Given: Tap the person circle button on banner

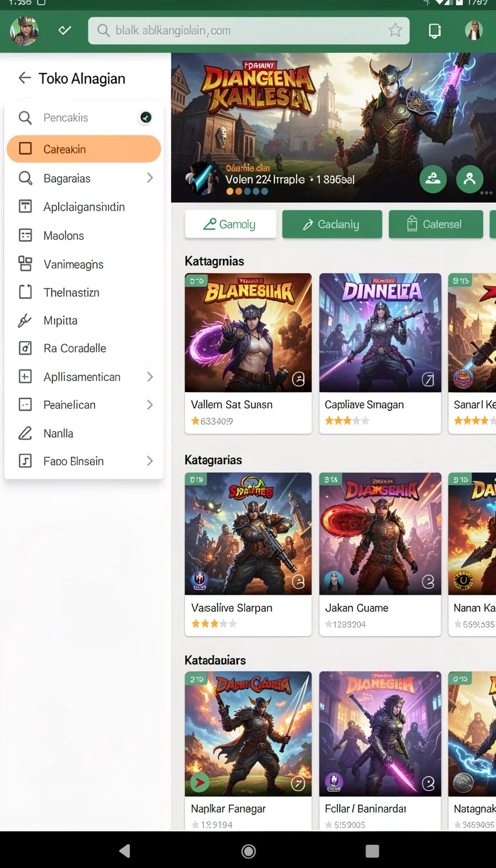Looking at the screenshot, I should (470, 180).
